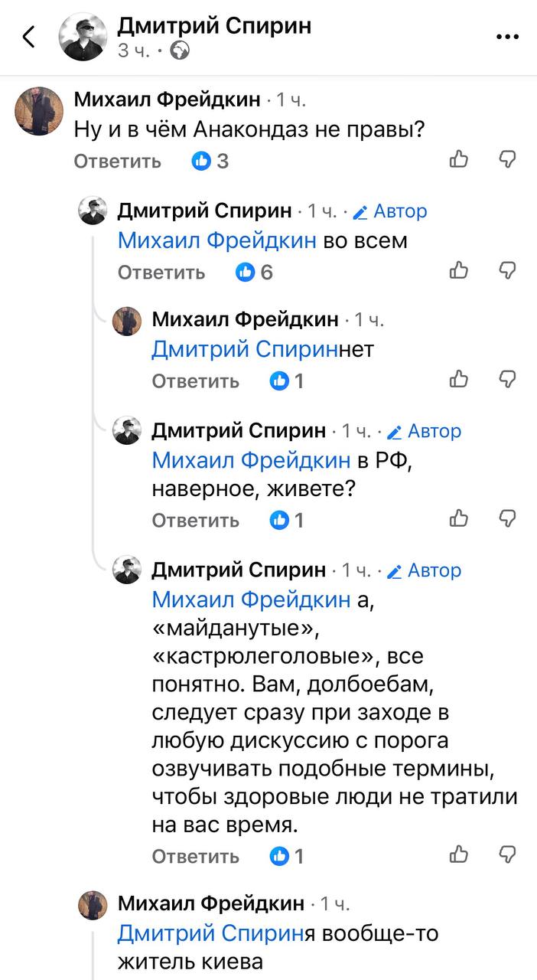The width and height of the screenshot is (537, 980).
Task: Open Дмитрий Спирин's header profile photo
Action: pos(83,37)
